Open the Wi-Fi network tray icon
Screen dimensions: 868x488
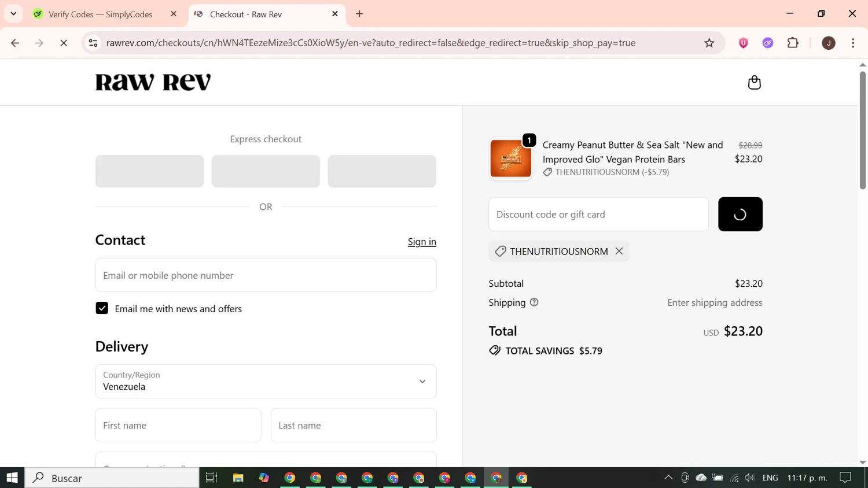click(734, 478)
